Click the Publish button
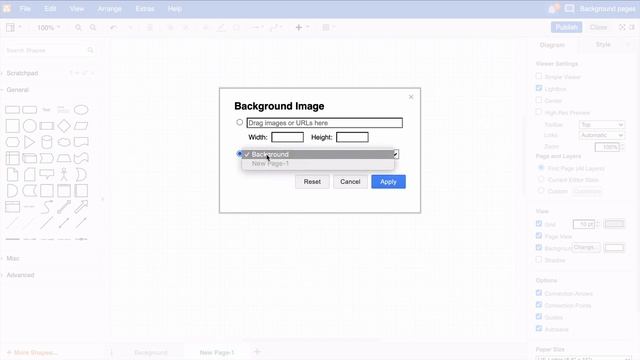The image size is (640, 360). click(x=567, y=27)
